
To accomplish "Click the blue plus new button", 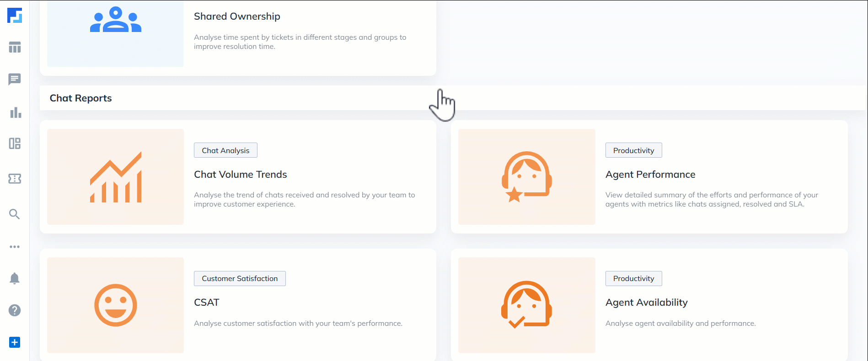I will coord(15,342).
